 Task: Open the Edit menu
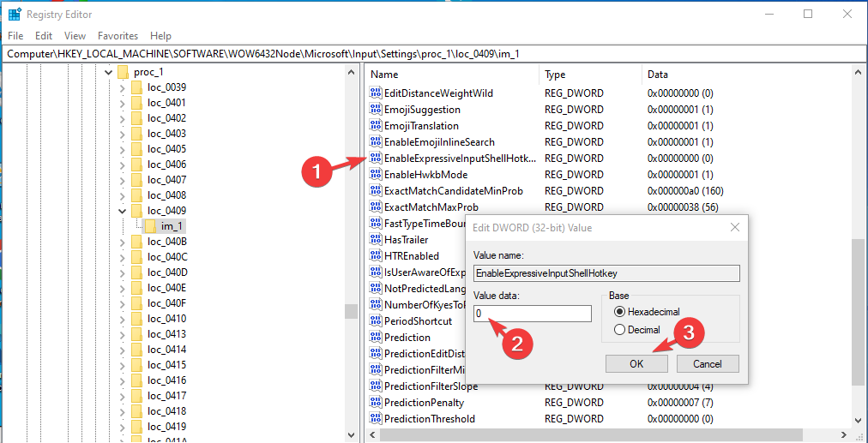43,36
